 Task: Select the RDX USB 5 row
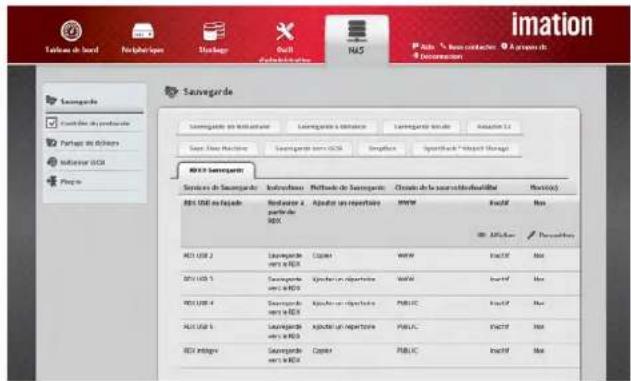click(379, 331)
